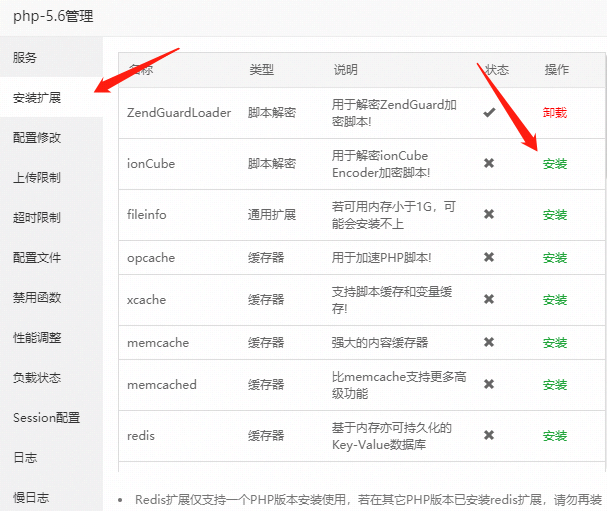Click 安装 in memcached row
This screenshot has height=511, width=607.
pos(555,385)
